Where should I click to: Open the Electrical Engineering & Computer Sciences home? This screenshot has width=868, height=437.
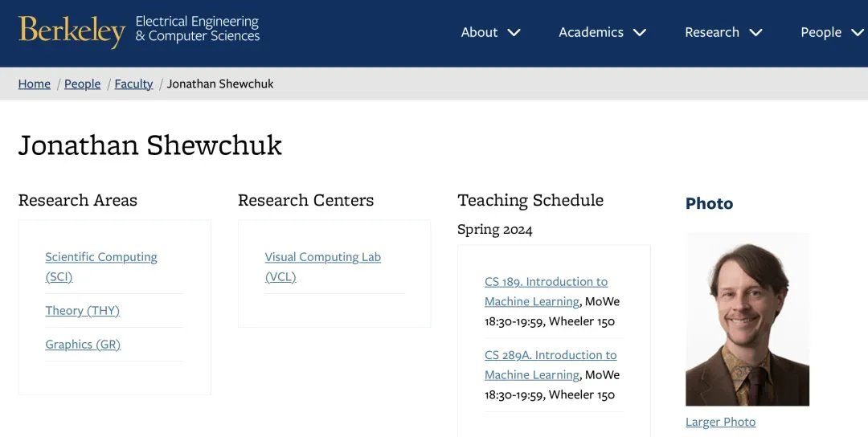(198, 29)
